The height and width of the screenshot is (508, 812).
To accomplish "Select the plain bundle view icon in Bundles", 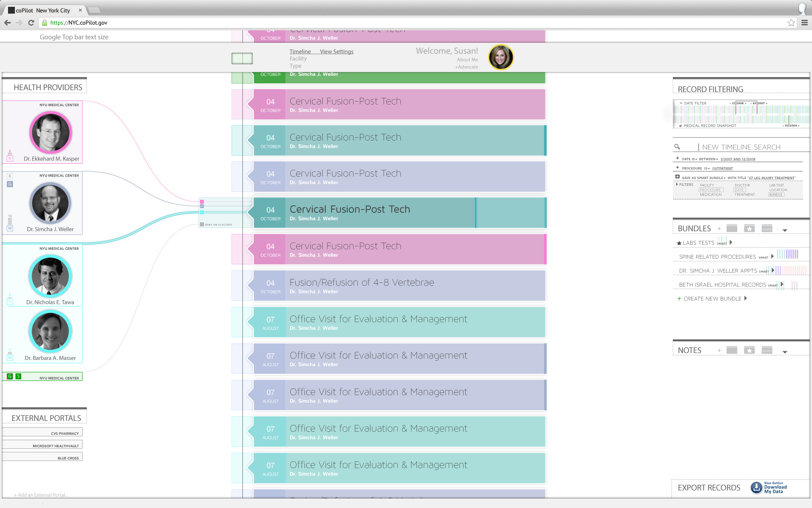I will click(x=732, y=229).
